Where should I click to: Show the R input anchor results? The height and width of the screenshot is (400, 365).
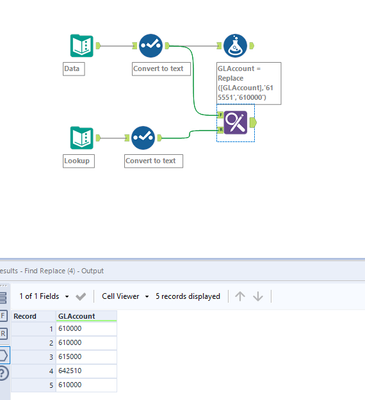(x=3, y=333)
